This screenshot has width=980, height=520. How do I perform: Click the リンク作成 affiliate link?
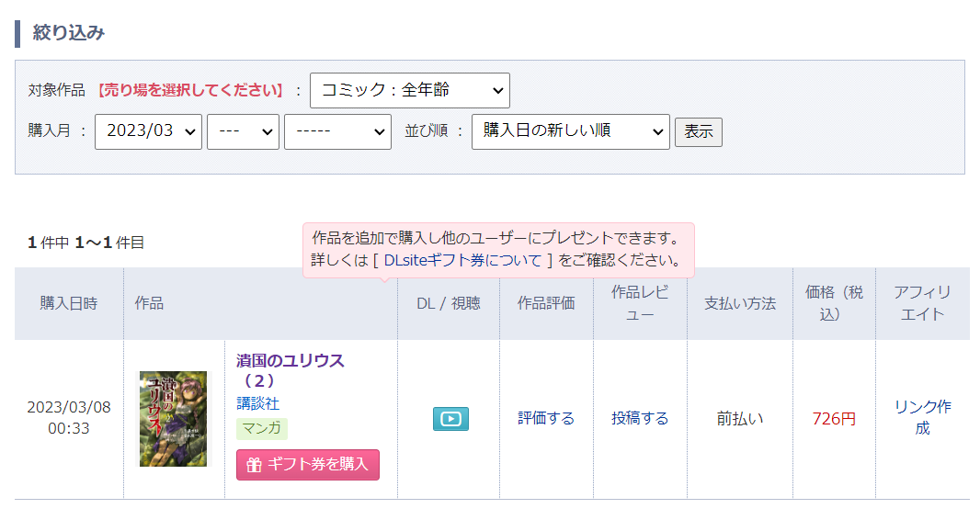point(922,418)
